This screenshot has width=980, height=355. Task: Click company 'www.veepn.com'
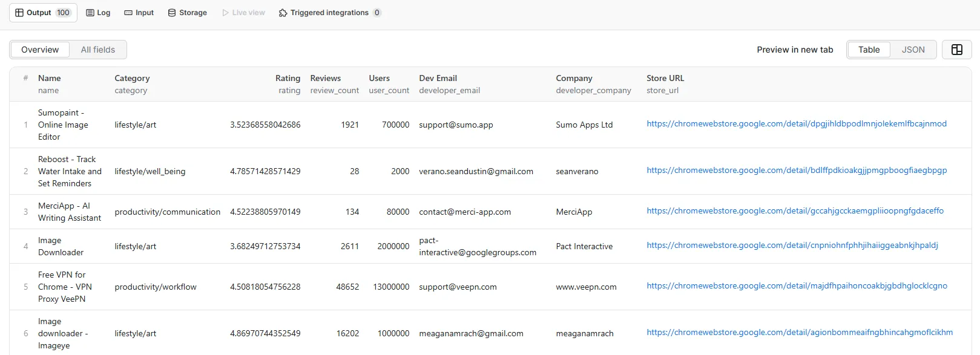(586, 287)
